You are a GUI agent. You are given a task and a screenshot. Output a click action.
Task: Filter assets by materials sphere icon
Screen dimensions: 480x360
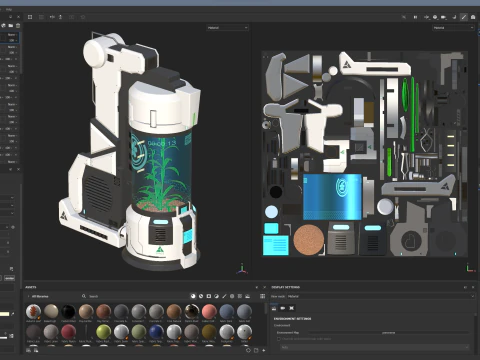coord(193,296)
